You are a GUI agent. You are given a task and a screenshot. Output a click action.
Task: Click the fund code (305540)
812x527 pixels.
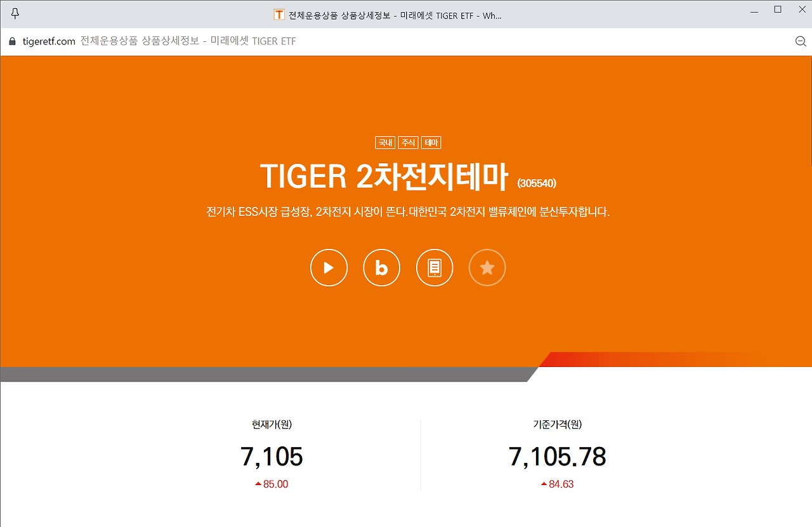tap(537, 183)
